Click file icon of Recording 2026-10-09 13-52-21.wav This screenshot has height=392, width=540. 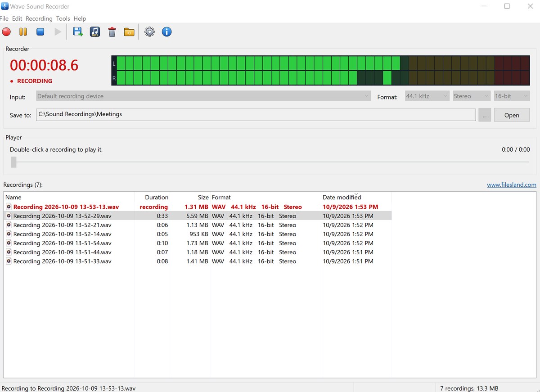9,225
